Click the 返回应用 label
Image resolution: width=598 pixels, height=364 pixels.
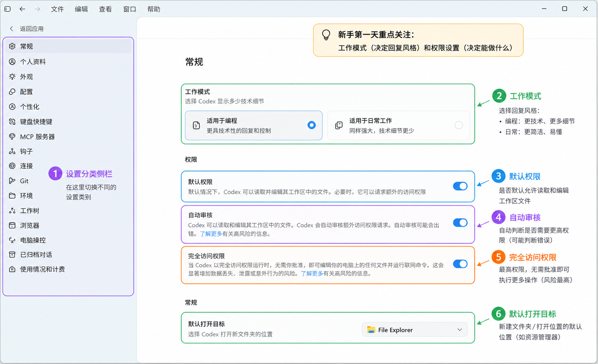click(x=32, y=29)
